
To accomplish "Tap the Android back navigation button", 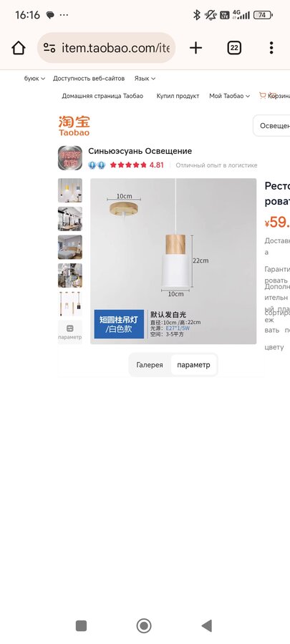I will point(207,625).
